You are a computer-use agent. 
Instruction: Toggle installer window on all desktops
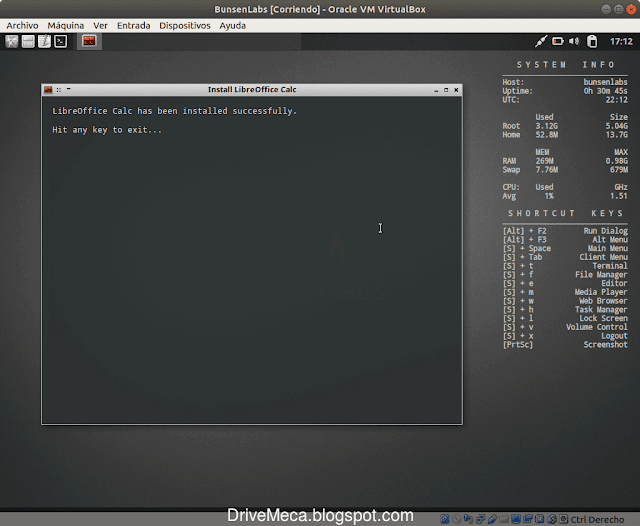59,90
